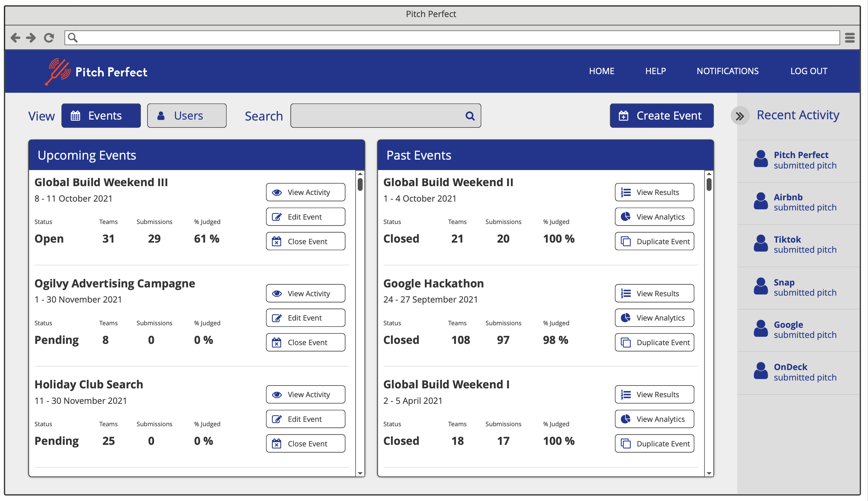The width and height of the screenshot is (868, 501).
Task: Click the browser reload icon
Action: pyautogui.click(x=49, y=38)
